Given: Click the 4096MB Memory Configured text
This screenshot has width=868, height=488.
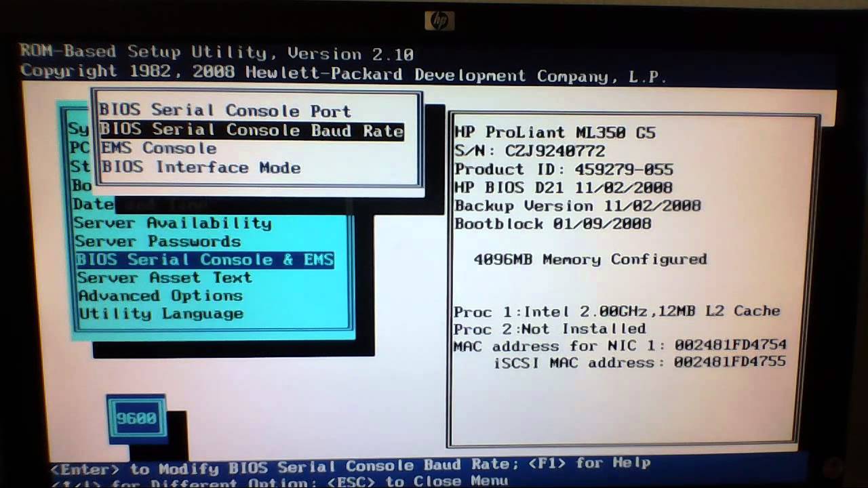Looking at the screenshot, I should [590, 260].
